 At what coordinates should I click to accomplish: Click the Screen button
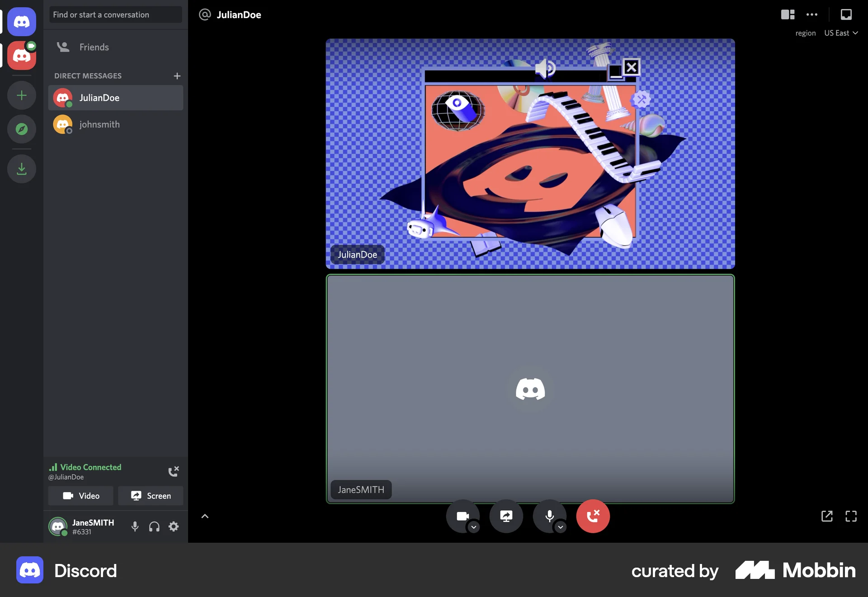[x=151, y=496]
